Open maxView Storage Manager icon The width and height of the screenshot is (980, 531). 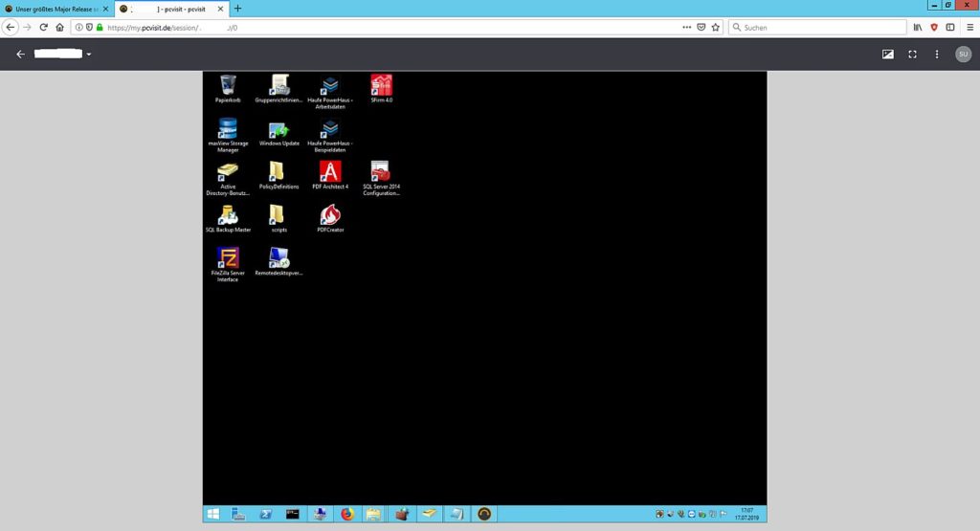tap(227, 129)
